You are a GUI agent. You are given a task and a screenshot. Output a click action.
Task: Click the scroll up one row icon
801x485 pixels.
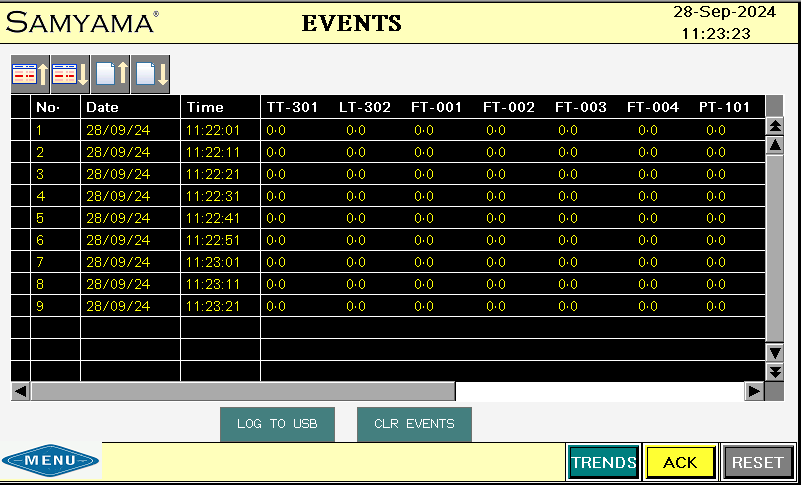click(30, 74)
